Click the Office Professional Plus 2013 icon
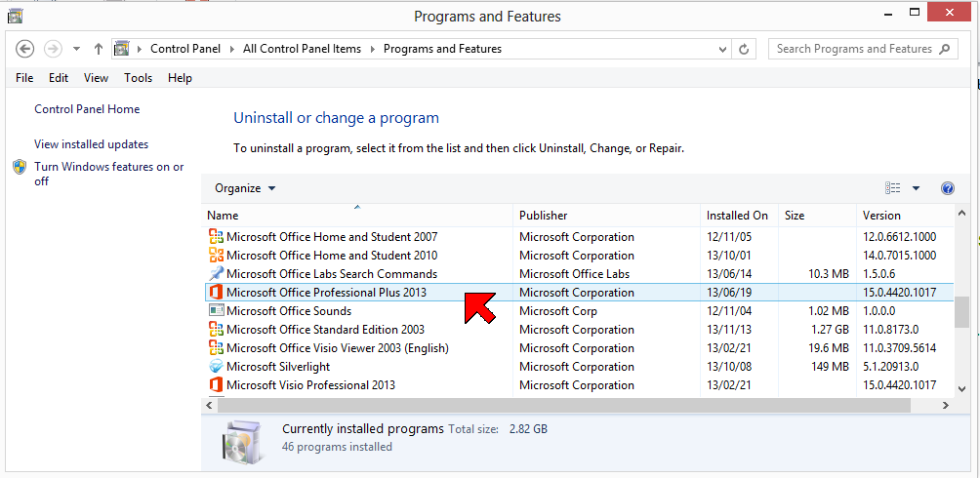The height and width of the screenshot is (478, 980). point(217,293)
